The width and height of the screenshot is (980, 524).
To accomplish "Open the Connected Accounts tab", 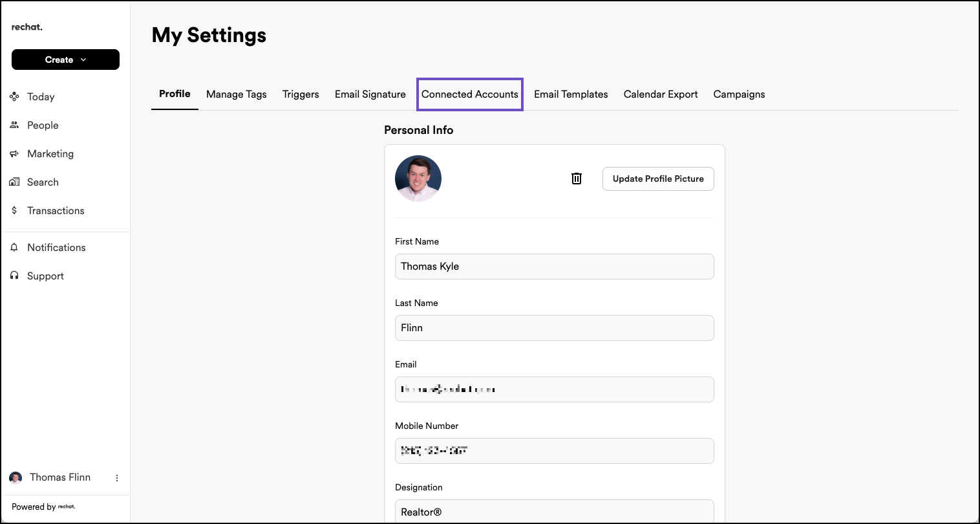I will 469,94.
